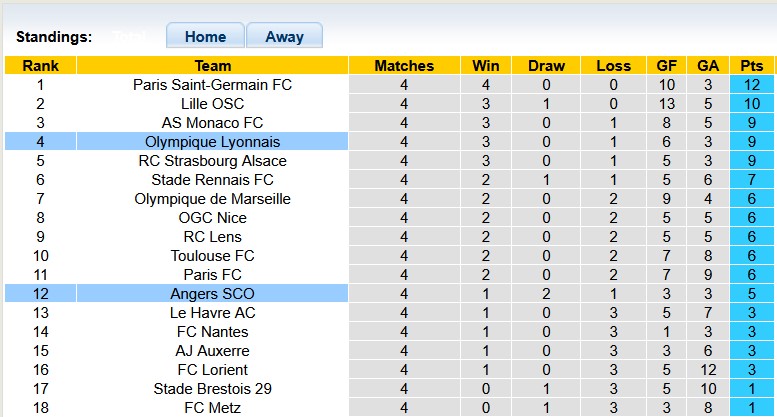Viewport: 777px width, 417px height.
Task: Open Stade Rennais FC team link
Action: point(212,180)
